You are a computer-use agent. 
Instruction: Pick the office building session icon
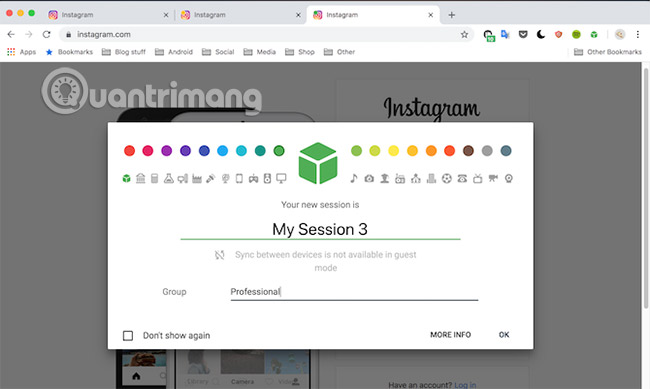point(431,179)
